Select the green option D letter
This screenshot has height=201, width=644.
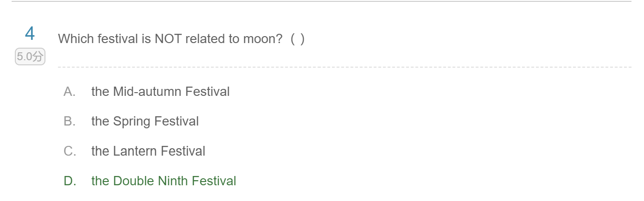pos(70,181)
